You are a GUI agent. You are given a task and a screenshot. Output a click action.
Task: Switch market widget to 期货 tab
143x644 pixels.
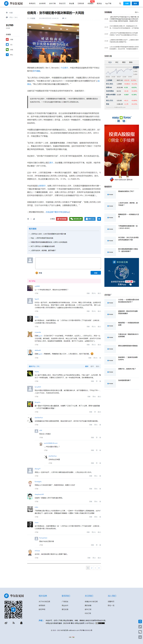coord(124,62)
